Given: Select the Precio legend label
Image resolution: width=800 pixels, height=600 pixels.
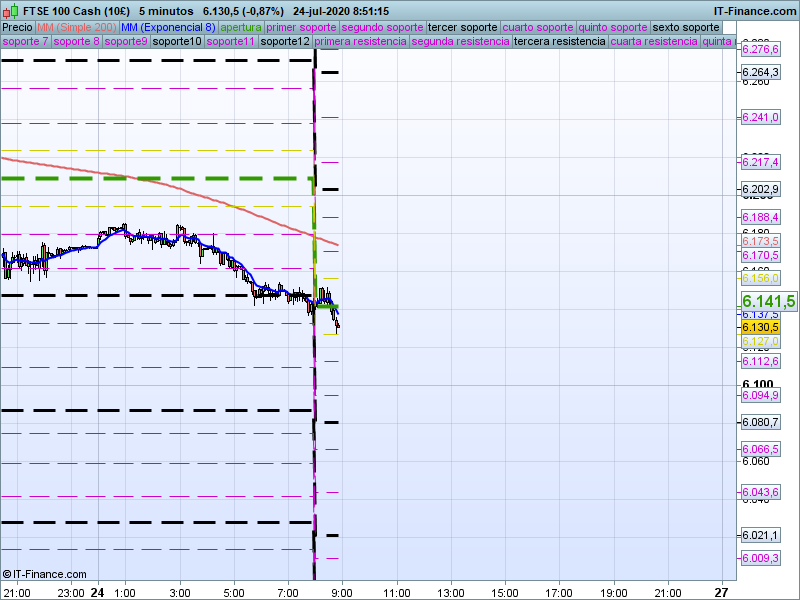Looking at the screenshot, I should coord(17,27).
